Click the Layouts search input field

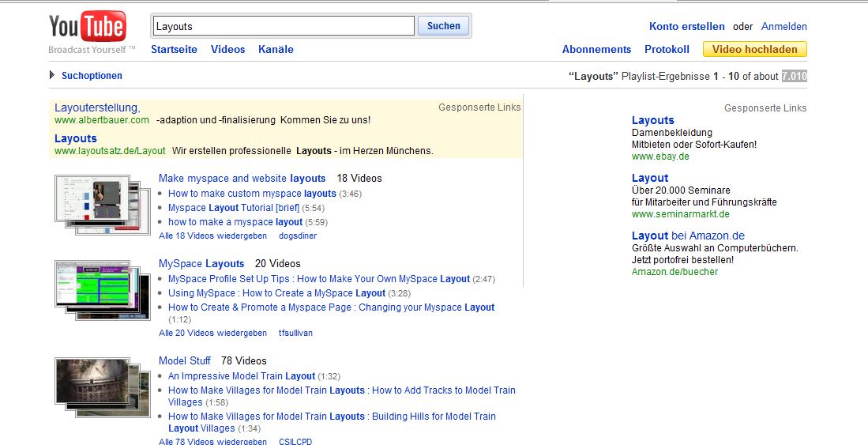click(x=283, y=26)
